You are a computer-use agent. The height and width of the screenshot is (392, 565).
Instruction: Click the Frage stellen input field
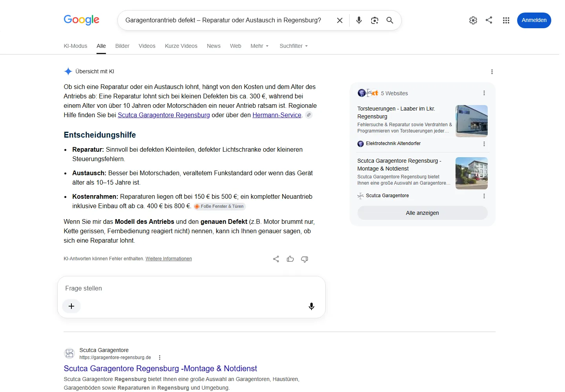pyautogui.click(x=191, y=289)
